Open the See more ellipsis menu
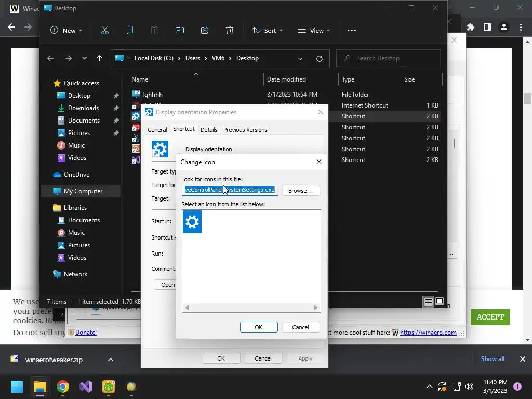 tap(352, 31)
